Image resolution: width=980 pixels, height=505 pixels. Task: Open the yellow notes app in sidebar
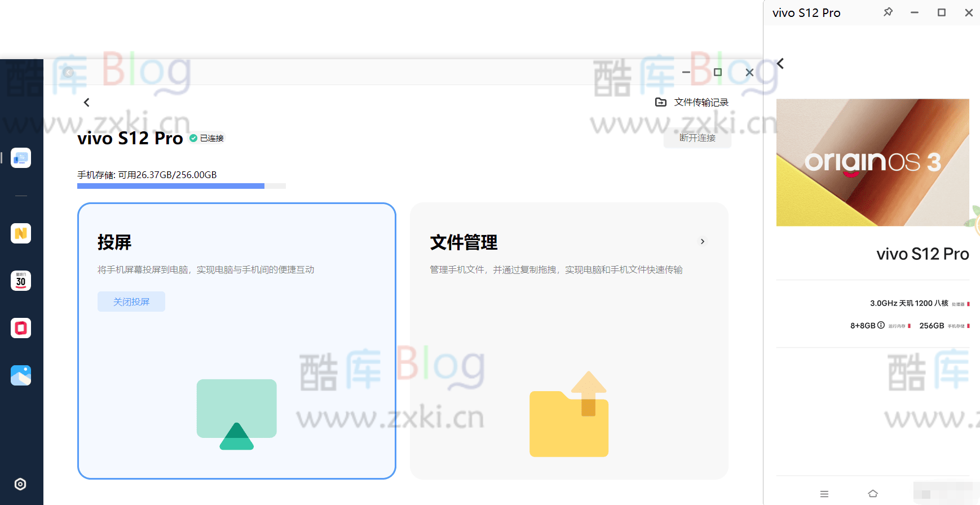click(x=21, y=233)
